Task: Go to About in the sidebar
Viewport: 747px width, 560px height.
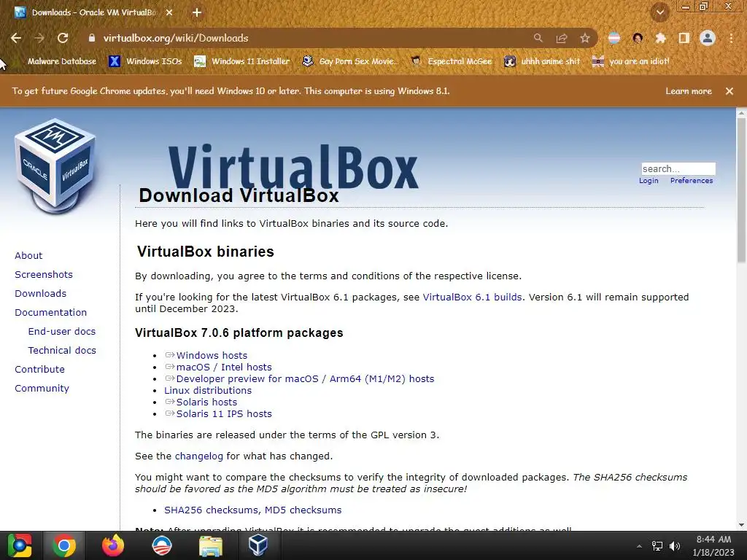Action: coord(28,255)
